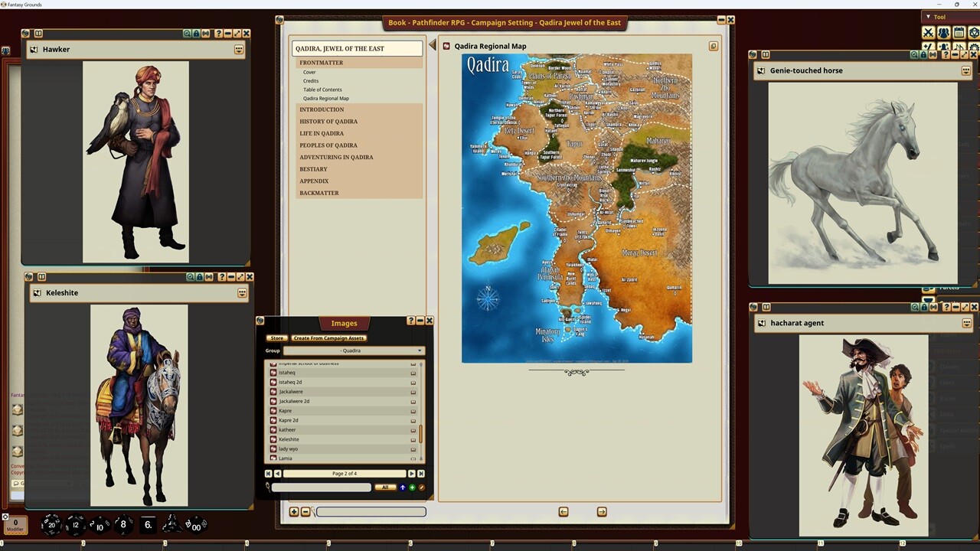Toggle the lock on the Hawker window
The height and width of the screenshot is (551, 980).
[x=198, y=33]
